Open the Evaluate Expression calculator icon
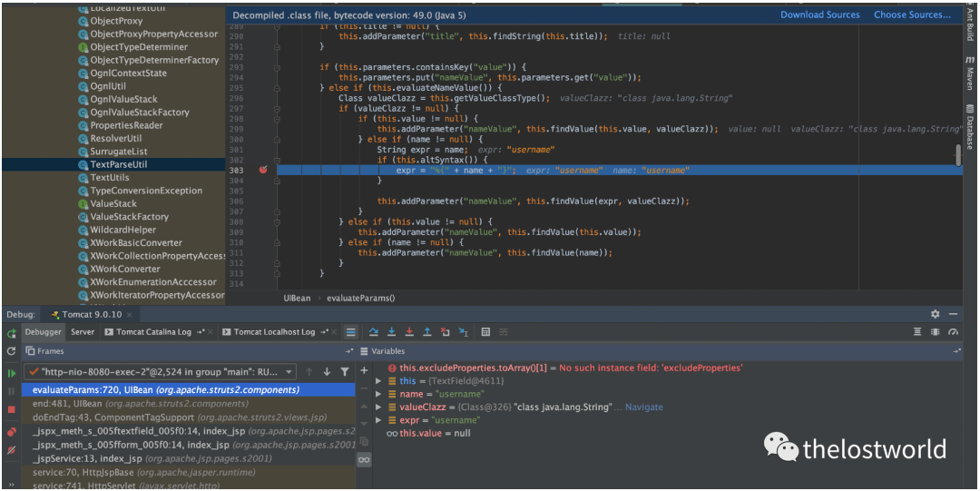This screenshot has height=491, width=980. [486, 332]
